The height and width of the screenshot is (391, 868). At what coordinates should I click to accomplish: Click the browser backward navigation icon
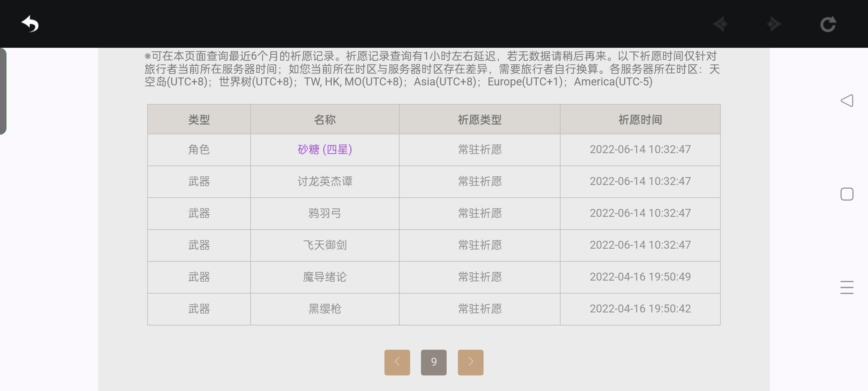coord(720,24)
